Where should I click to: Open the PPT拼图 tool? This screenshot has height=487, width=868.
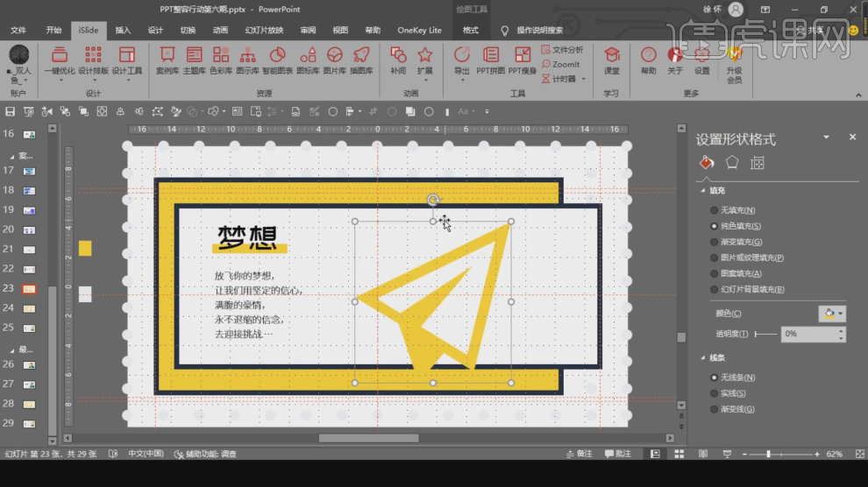pyautogui.click(x=490, y=60)
